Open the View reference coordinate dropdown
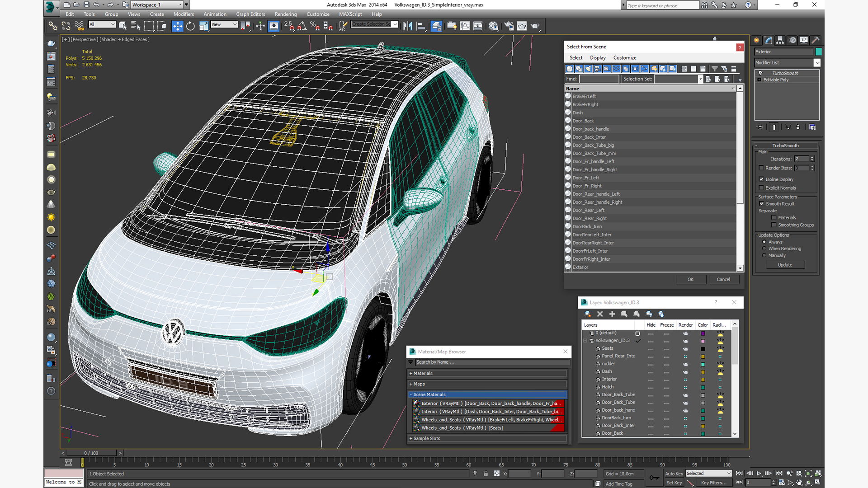 coord(224,25)
